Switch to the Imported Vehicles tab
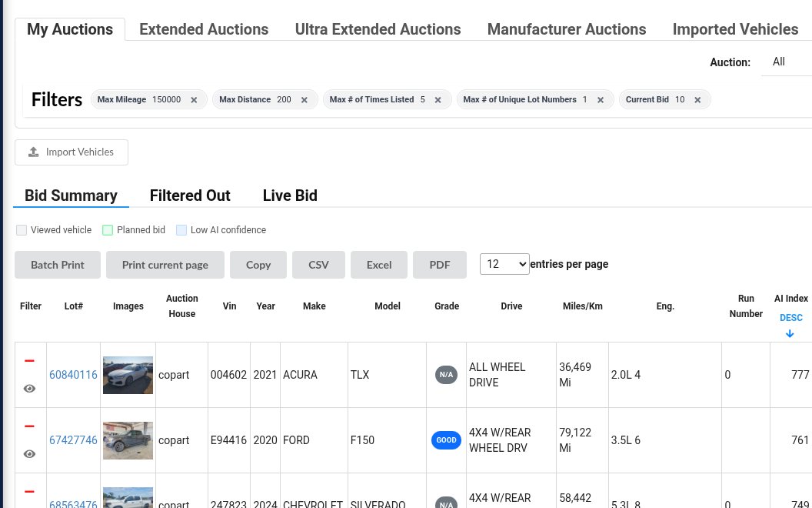The image size is (812, 508). tap(735, 29)
